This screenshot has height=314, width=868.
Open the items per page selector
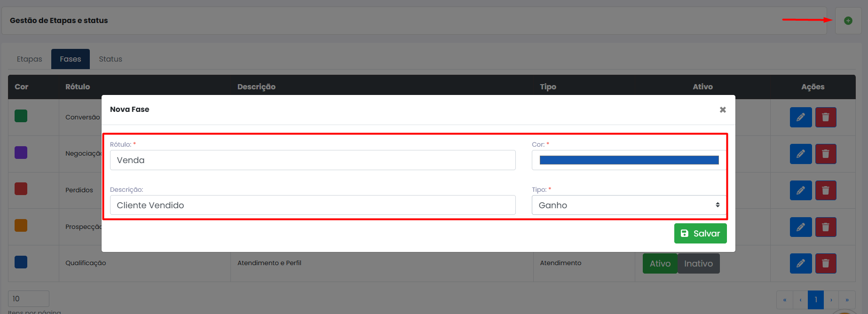pos(29,299)
